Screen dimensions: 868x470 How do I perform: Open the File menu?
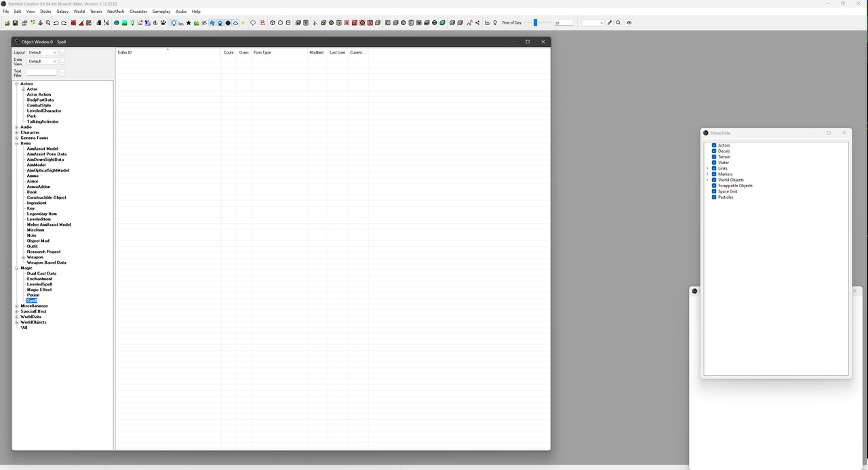[6, 12]
